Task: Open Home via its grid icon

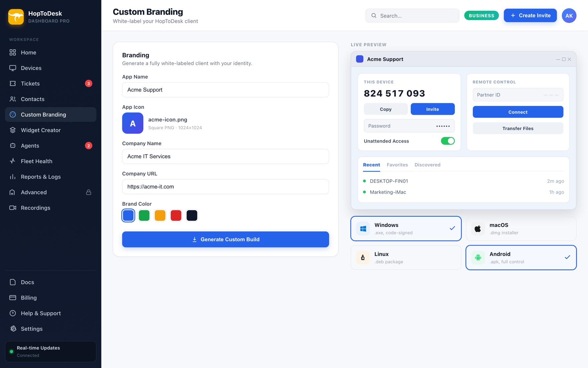Action: 13,53
